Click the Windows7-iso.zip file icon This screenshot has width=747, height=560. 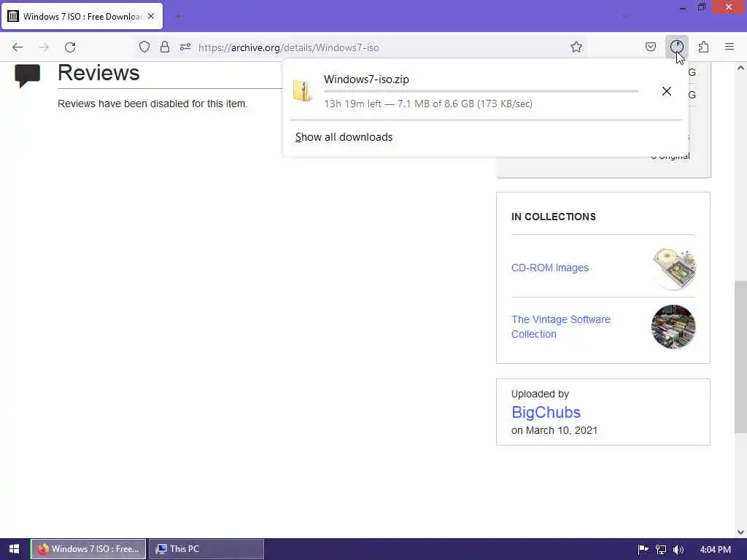coord(301,91)
